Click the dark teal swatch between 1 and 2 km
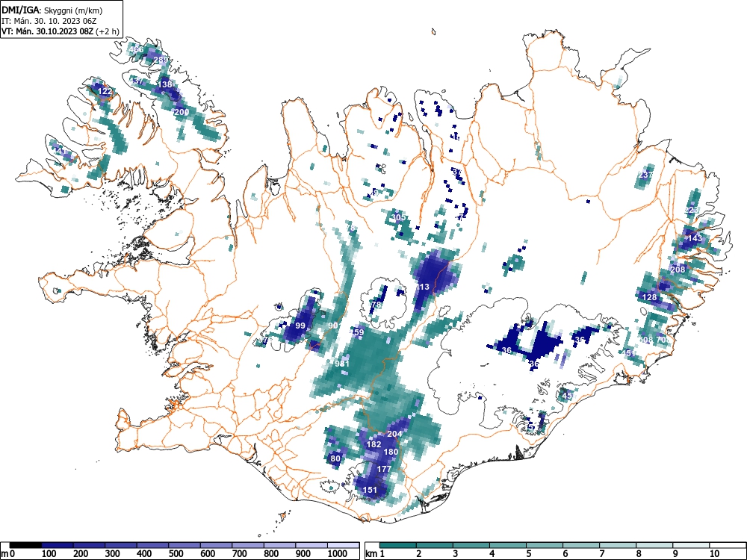This screenshot has height=560, width=747. point(398,545)
